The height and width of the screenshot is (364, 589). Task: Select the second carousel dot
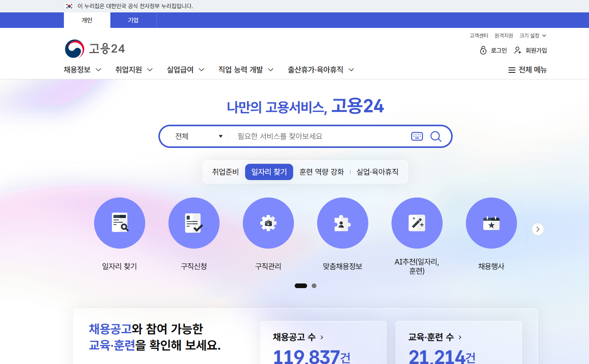tap(314, 286)
